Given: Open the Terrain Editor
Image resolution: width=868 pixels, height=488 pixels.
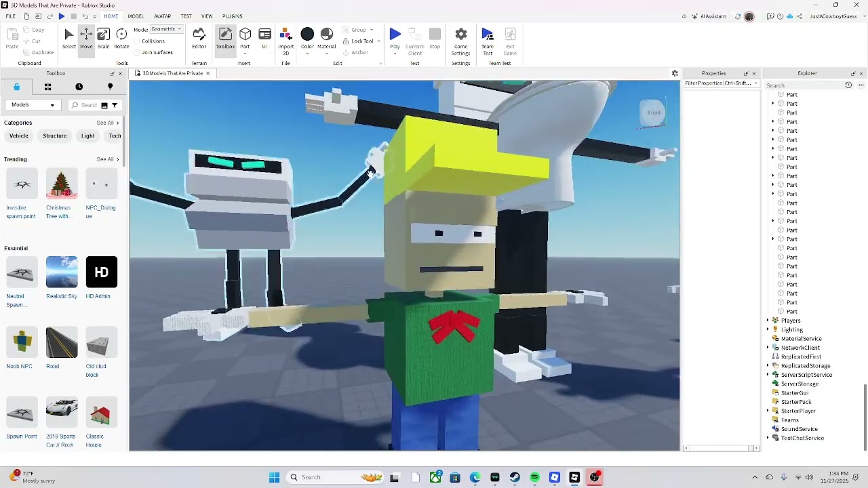Looking at the screenshot, I should coord(199,39).
